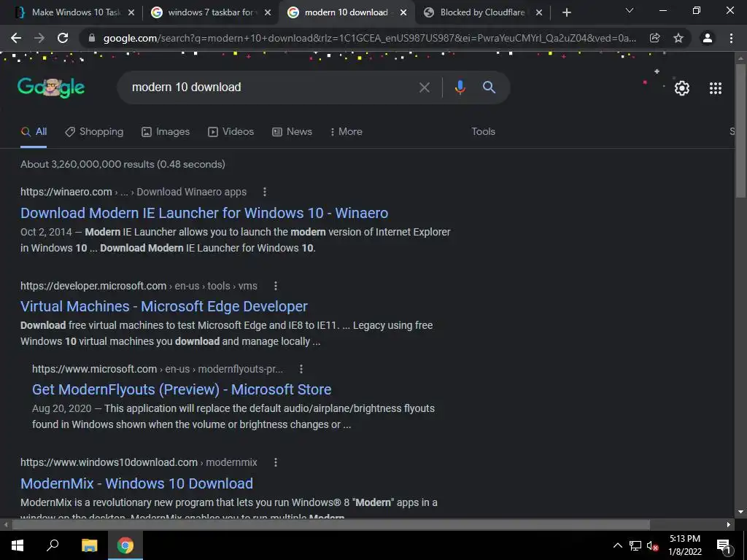Click the Google doodle logo
Image resolution: width=747 pixels, height=560 pixels.
coord(51,87)
